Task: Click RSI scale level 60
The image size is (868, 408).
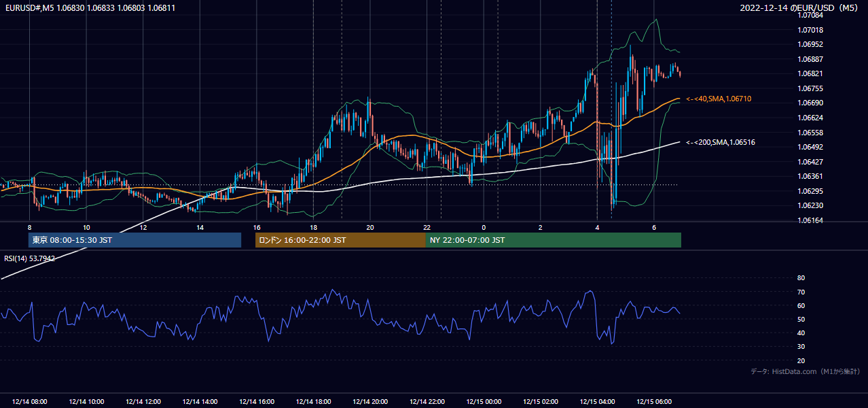Action: click(801, 305)
